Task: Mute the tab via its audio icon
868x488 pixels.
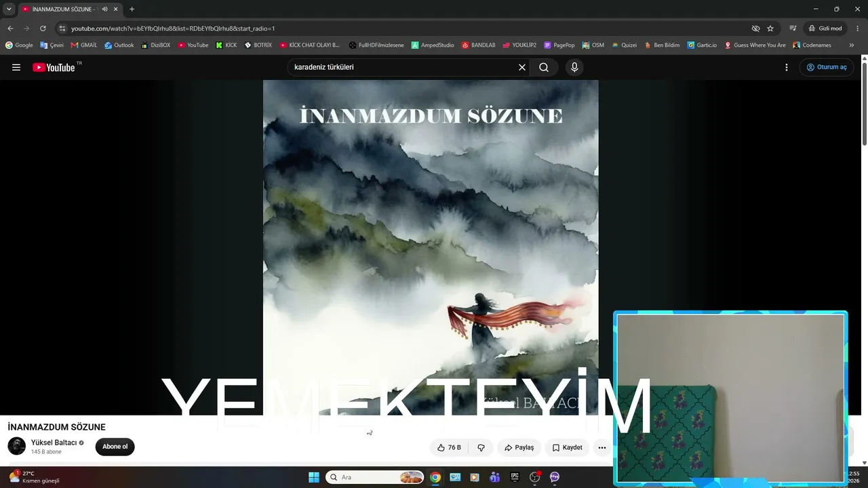Action: (104, 9)
